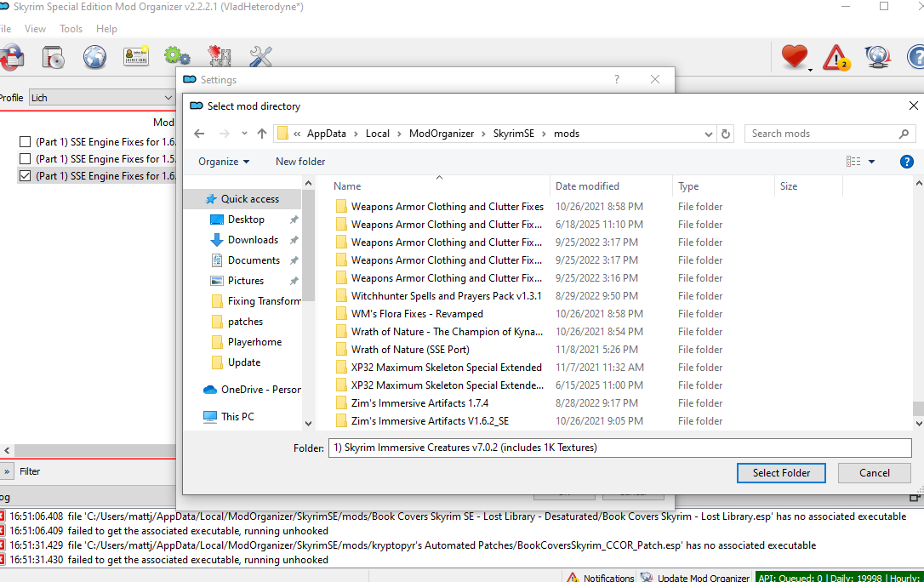The height and width of the screenshot is (582, 924).
Task: Click the Install Mod from archive icon
Action: coord(53,57)
